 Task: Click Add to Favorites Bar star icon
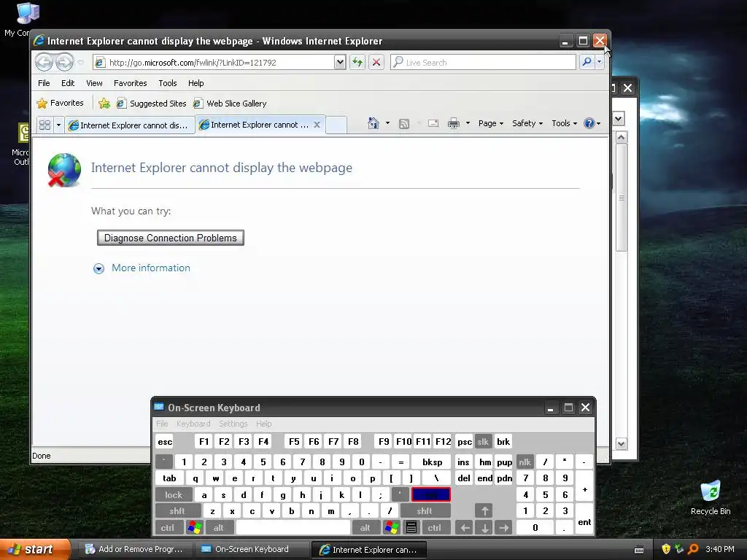point(104,104)
